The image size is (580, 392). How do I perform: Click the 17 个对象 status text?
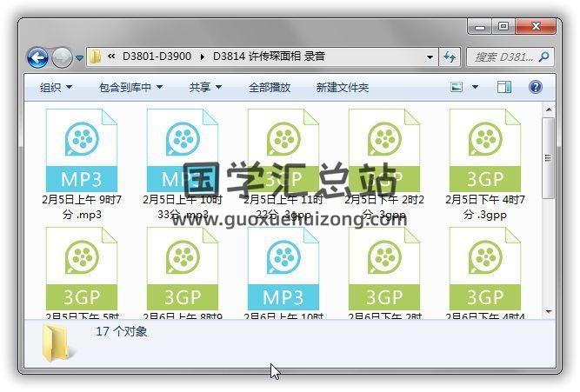coord(122,331)
